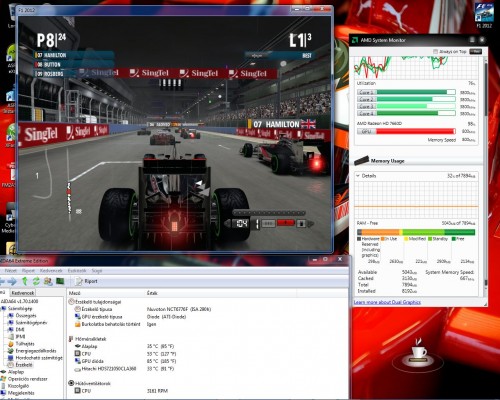Click the dark green board icon in AIDA64 toolbar
Viewport: 500px width, 400px height.
(60, 281)
